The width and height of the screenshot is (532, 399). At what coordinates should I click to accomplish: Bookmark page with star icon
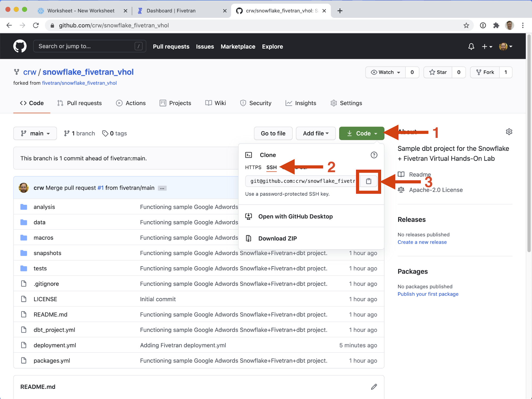(x=466, y=26)
